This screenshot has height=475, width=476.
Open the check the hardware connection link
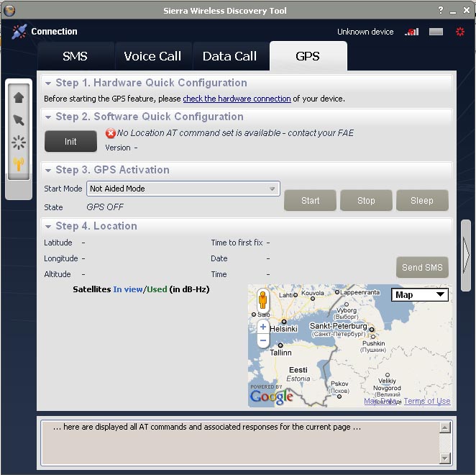237,99
